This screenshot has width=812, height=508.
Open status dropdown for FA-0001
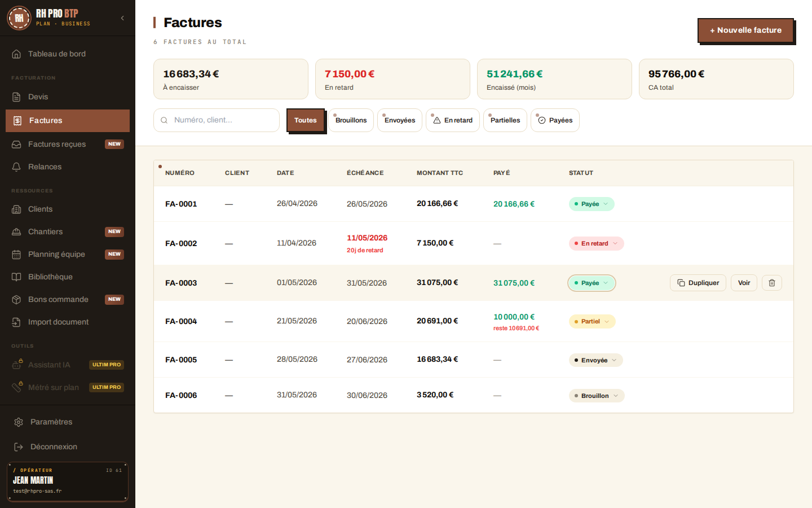(x=592, y=204)
